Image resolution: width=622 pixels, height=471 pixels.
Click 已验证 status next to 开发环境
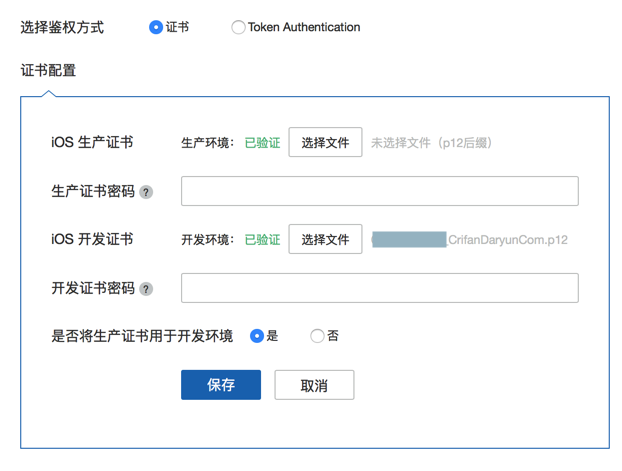click(x=262, y=240)
